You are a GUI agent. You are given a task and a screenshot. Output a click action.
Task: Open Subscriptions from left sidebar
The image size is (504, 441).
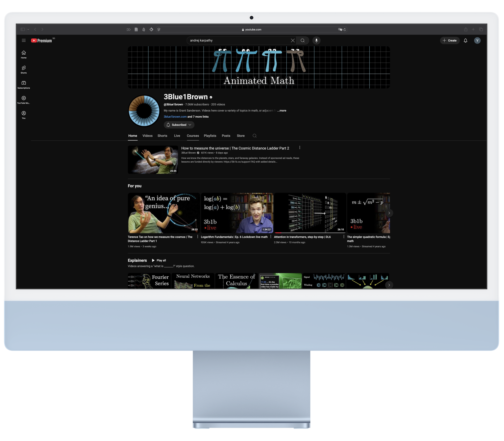(x=24, y=84)
